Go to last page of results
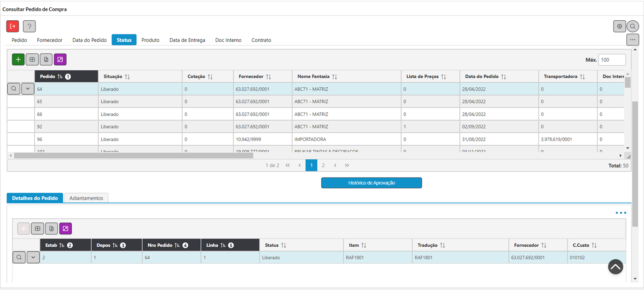644x290 pixels. pos(347,165)
